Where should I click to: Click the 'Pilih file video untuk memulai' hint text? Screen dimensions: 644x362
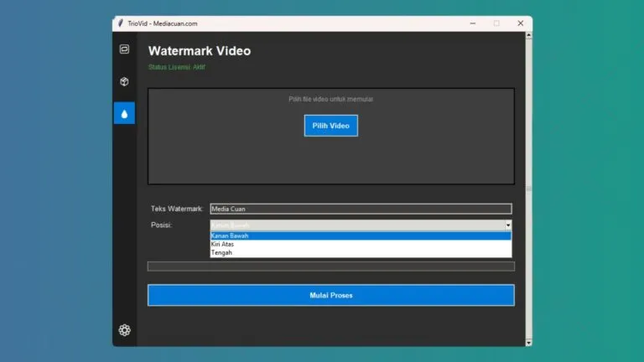tap(330, 99)
